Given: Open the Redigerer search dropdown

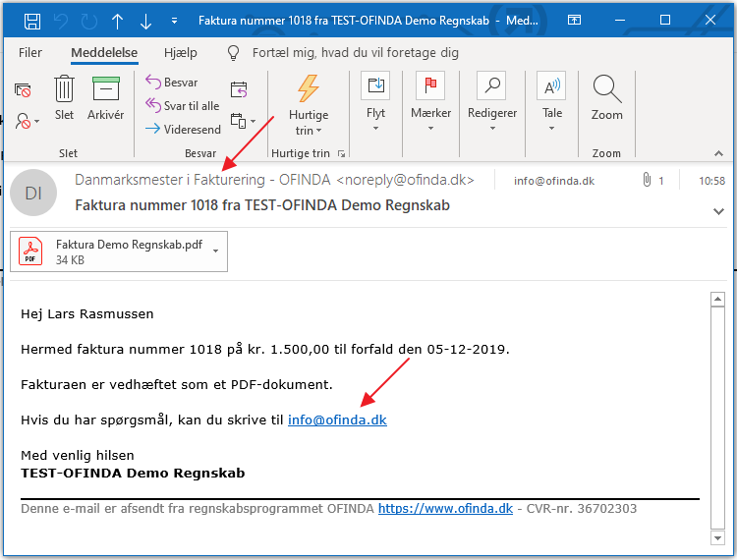Looking at the screenshot, I should click(492, 101).
